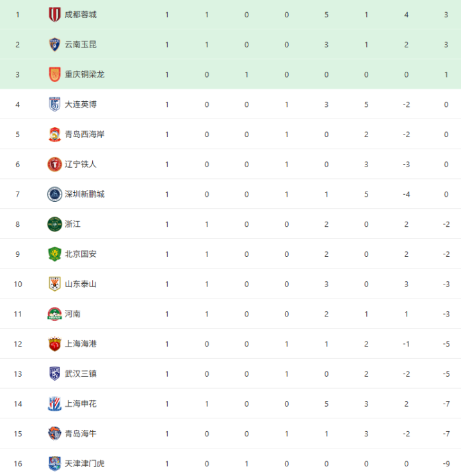Click rank number 16 in the table
461x476 pixels.
pos(18,463)
